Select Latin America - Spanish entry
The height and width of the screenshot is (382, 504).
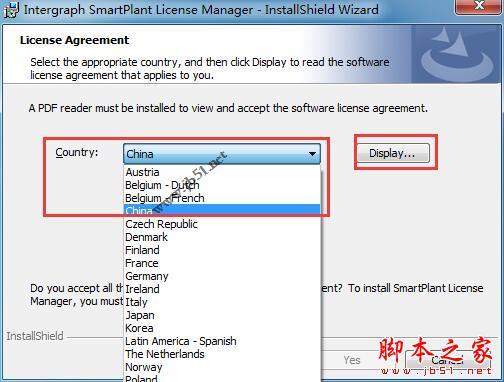point(222,341)
